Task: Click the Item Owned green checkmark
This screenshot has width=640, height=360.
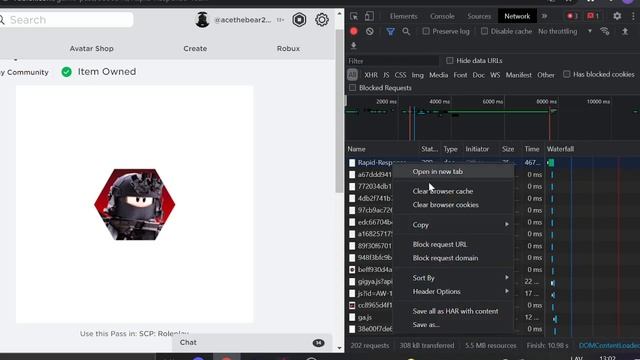Action: 67,72
